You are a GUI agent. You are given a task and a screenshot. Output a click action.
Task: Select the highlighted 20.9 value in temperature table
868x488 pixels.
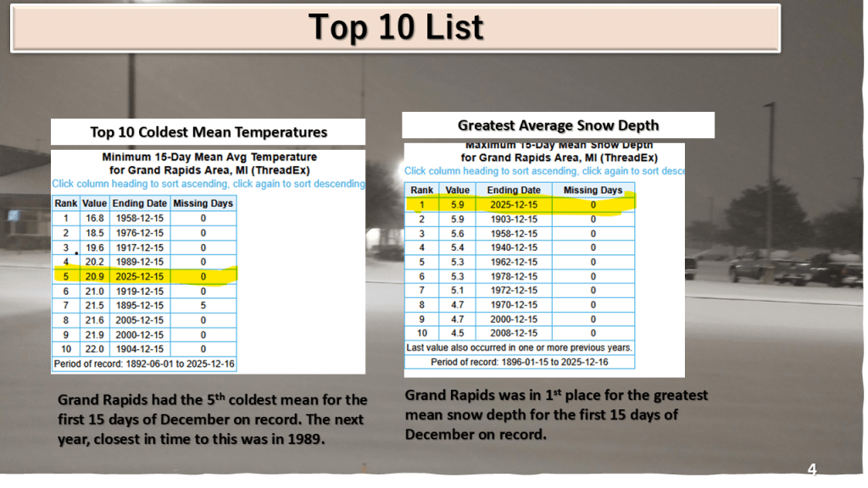(94, 276)
